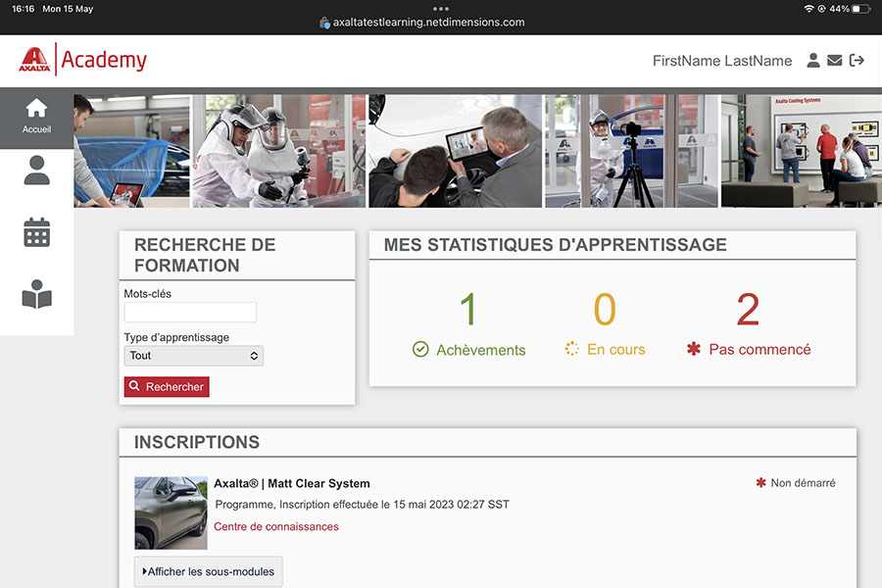Click the FirstName LastName user name

click(722, 61)
